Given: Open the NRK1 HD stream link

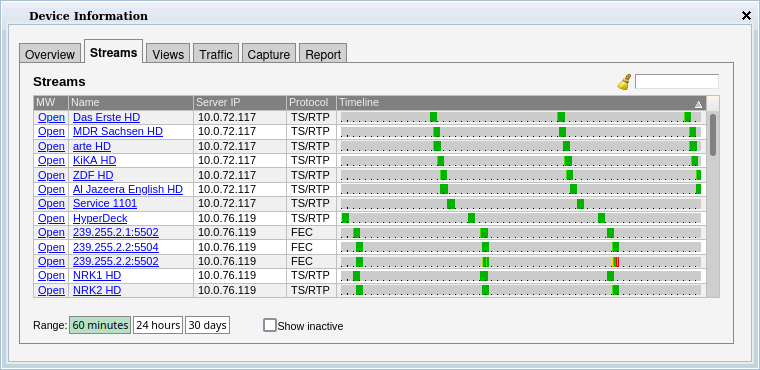Looking at the screenshot, I should [97, 275].
